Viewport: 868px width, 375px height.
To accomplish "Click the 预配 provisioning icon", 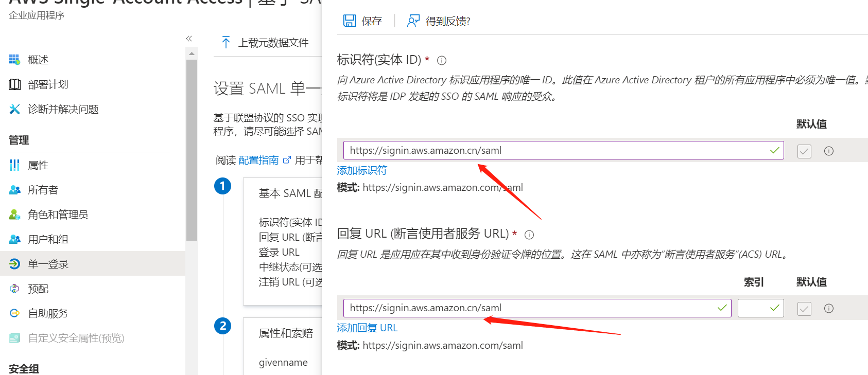I will coord(14,289).
